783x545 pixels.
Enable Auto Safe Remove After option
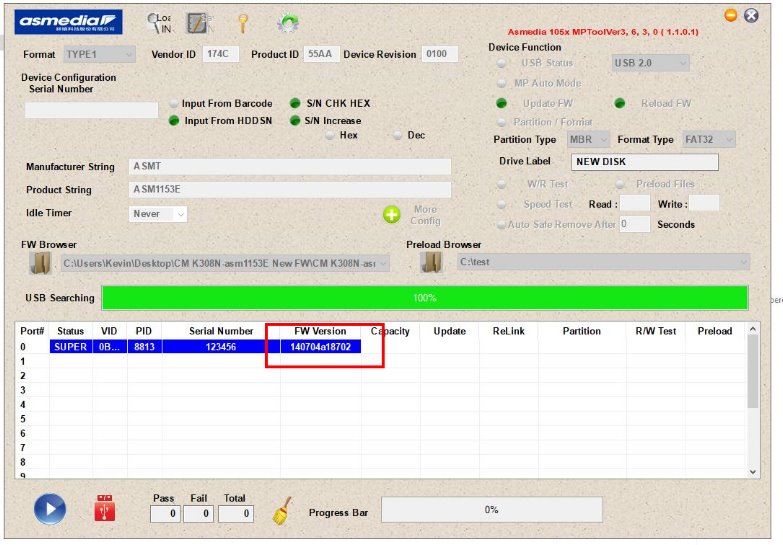point(501,225)
